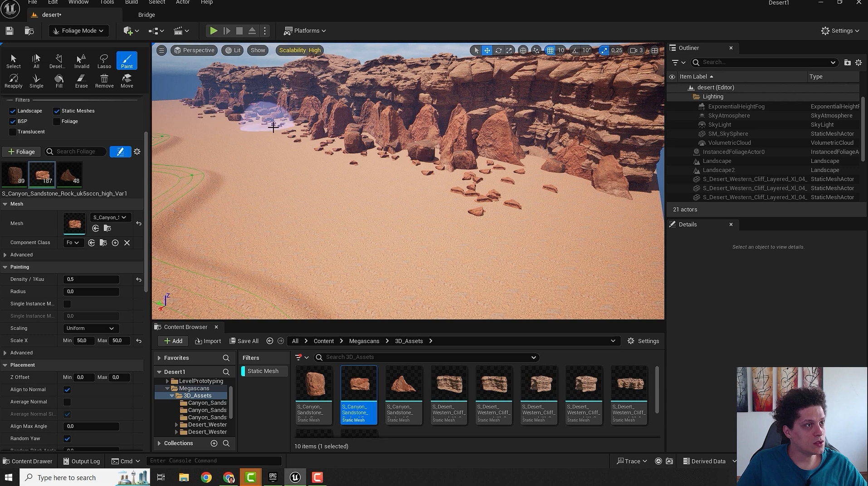Open the Build menu
The width and height of the screenshot is (868, 486).
coord(131,2)
